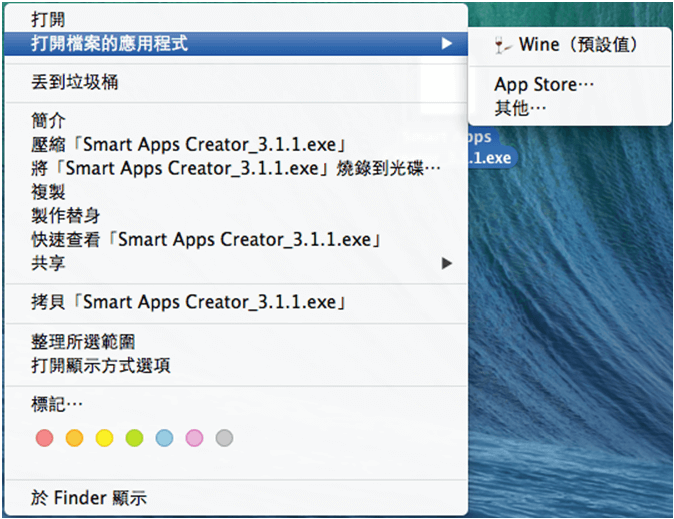
Task: Choose 將「Smart Apps Creator_3.1.1.exe」燒錄到光碟
Action: click(x=236, y=168)
